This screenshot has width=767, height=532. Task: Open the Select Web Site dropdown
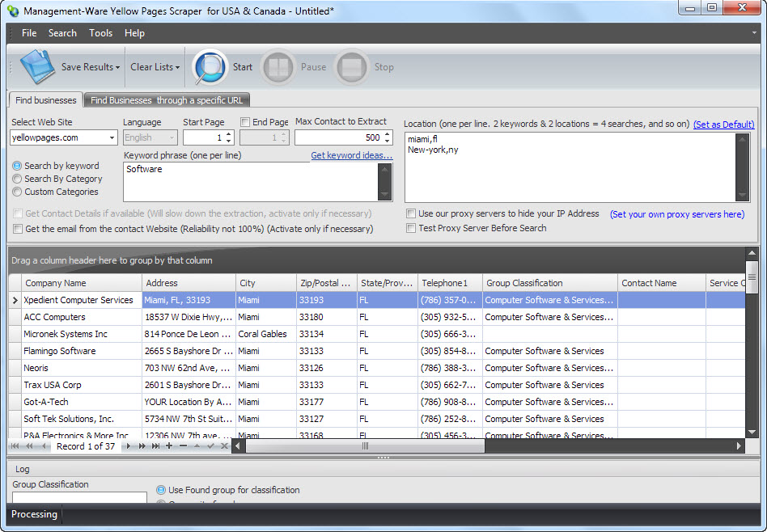click(x=111, y=138)
